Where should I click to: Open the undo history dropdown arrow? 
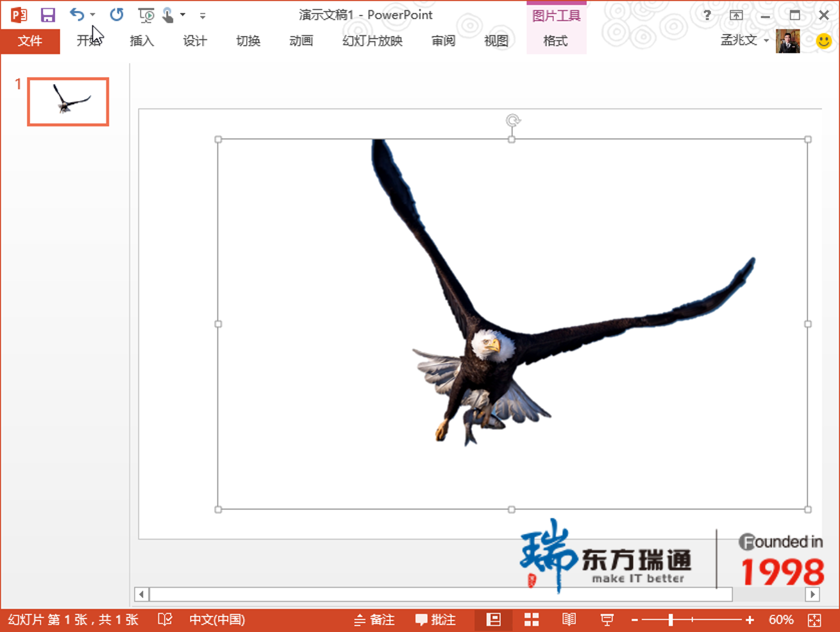93,14
